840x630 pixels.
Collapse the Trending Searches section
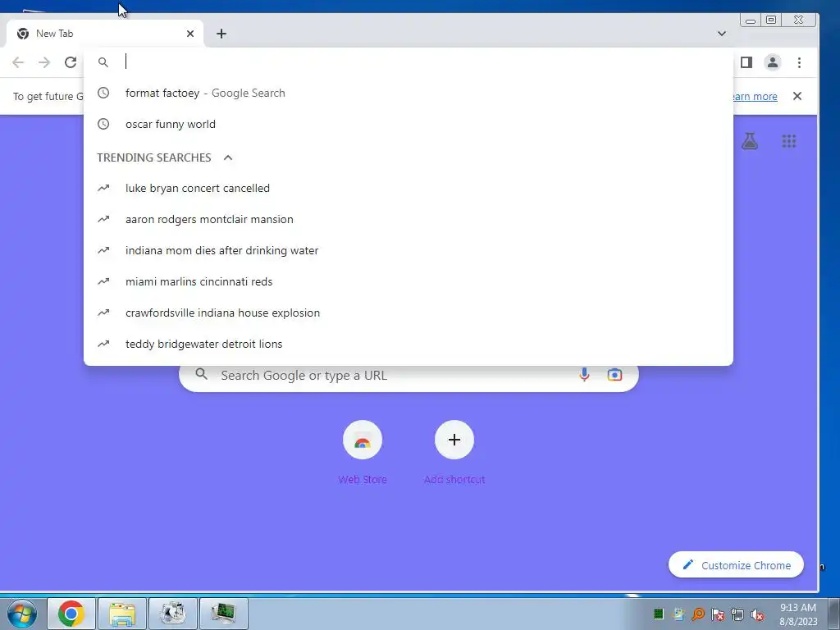(228, 157)
